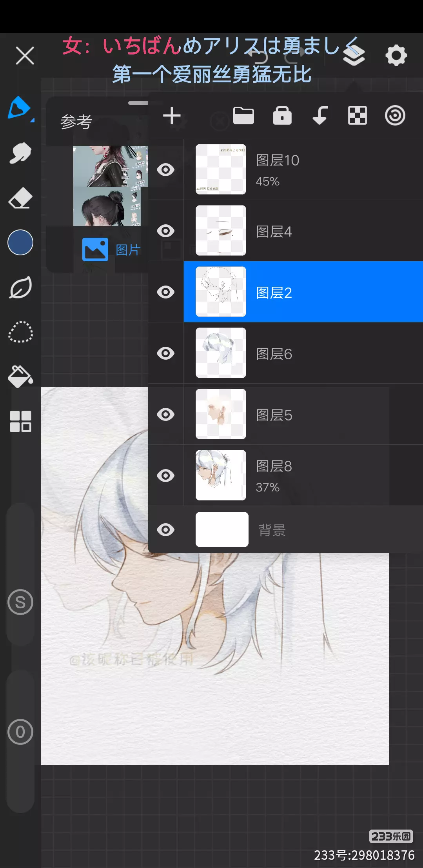Close the canvas with the X icon
The image size is (423, 868).
coord(25,55)
